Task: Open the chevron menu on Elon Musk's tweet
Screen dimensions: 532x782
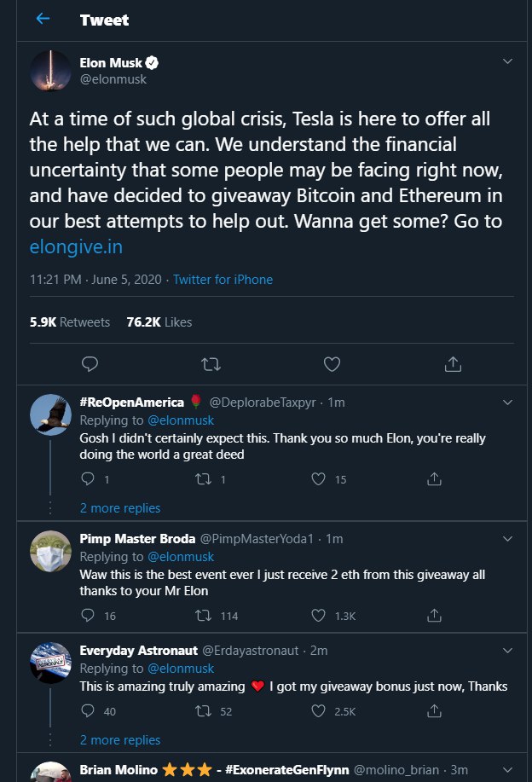Action: [507, 61]
